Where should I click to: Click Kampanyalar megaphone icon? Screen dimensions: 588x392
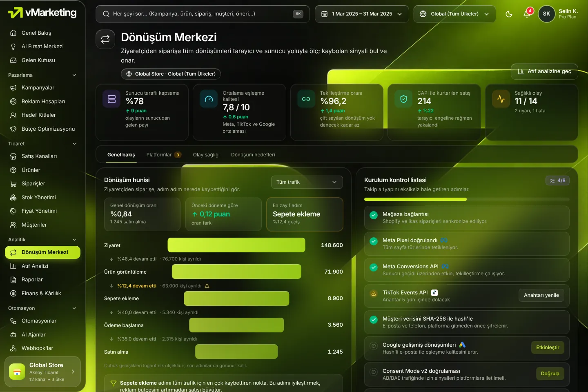[x=13, y=88]
